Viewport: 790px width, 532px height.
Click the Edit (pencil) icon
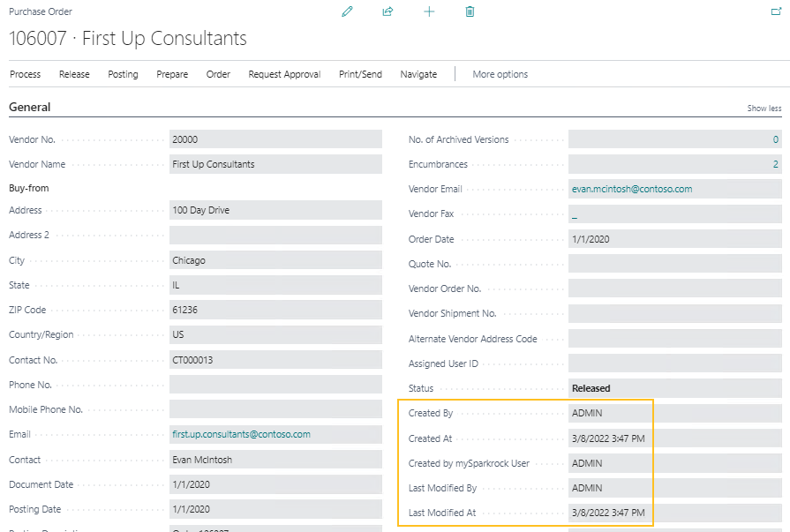coord(347,11)
